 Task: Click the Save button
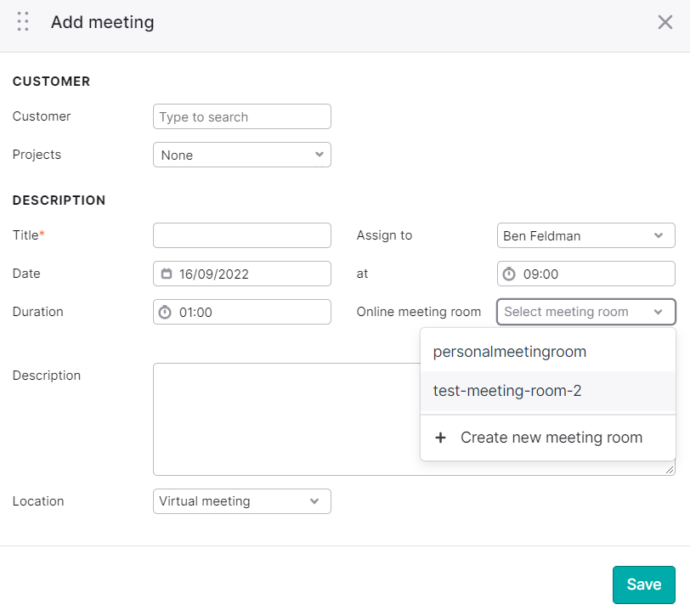point(643,585)
